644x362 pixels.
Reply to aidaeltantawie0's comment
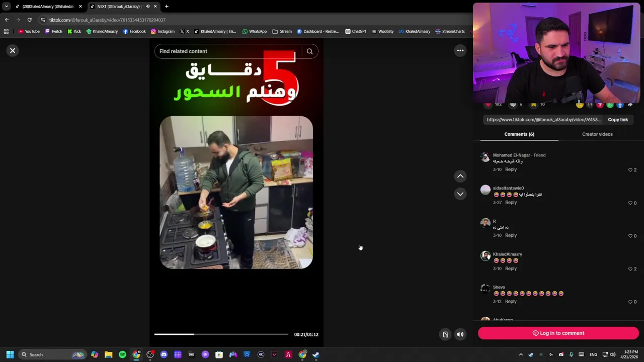pos(511,203)
